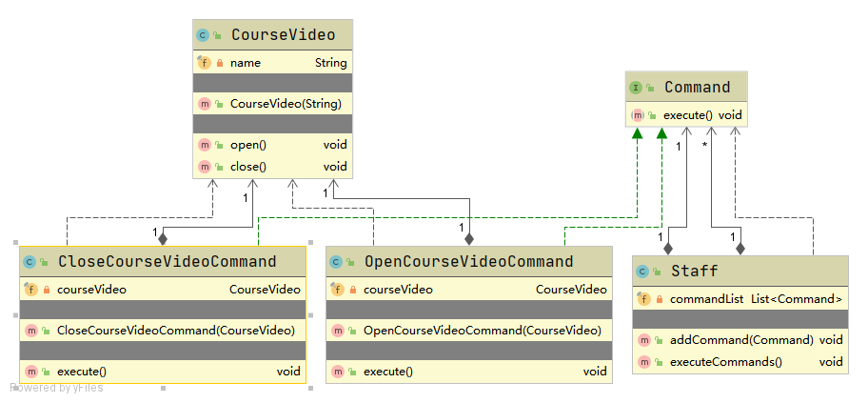Click the method icon next to addCommand(Command)
The height and width of the screenshot is (403, 868).
[644, 339]
